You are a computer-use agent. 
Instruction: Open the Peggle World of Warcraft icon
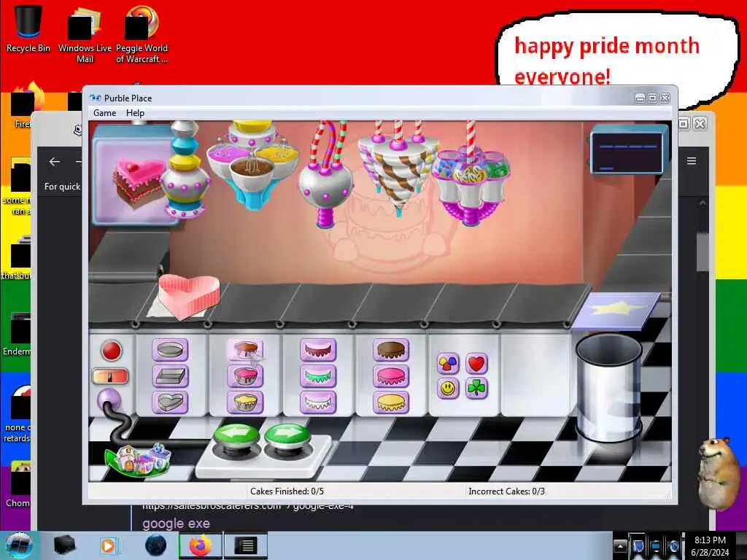[142, 34]
